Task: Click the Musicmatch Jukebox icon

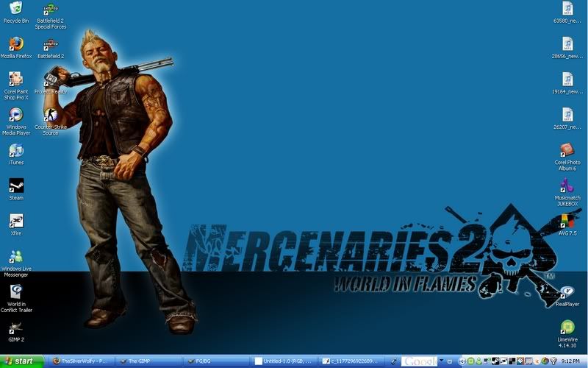Action: point(567,192)
